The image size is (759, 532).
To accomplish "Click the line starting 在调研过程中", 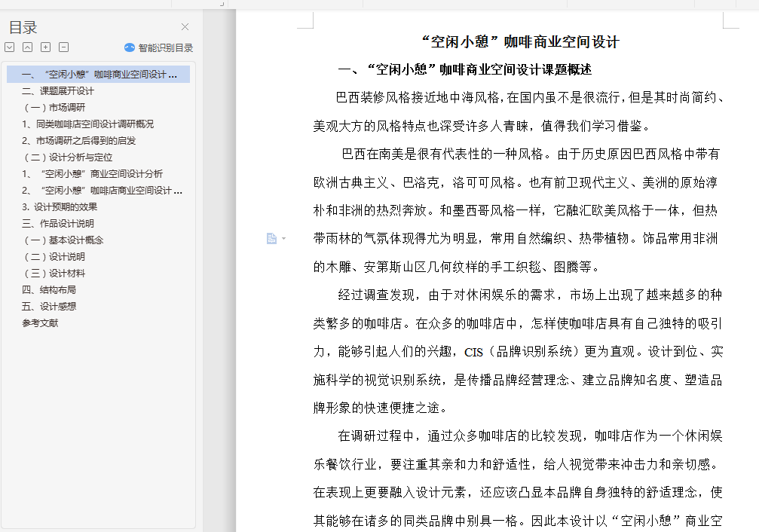I will [530, 436].
